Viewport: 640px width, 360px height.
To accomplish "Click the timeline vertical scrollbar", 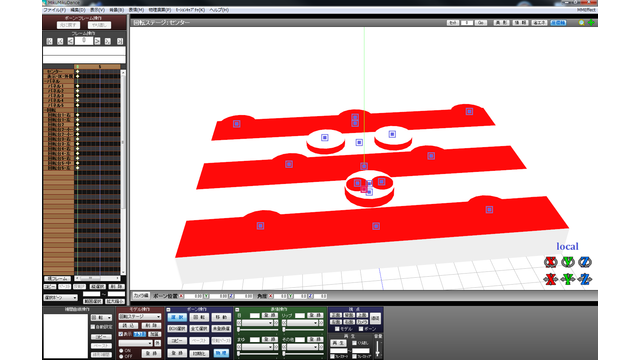I will pyautogui.click(x=123, y=171).
